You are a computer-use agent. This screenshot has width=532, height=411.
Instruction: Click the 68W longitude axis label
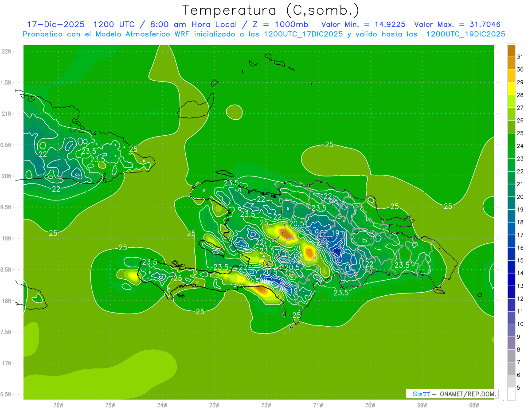pos(474,405)
